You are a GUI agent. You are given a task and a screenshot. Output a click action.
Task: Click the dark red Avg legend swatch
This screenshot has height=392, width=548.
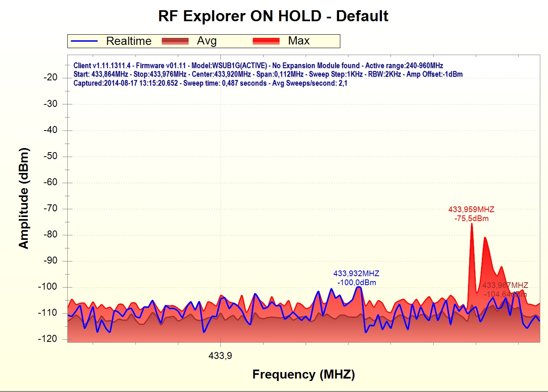coord(175,41)
